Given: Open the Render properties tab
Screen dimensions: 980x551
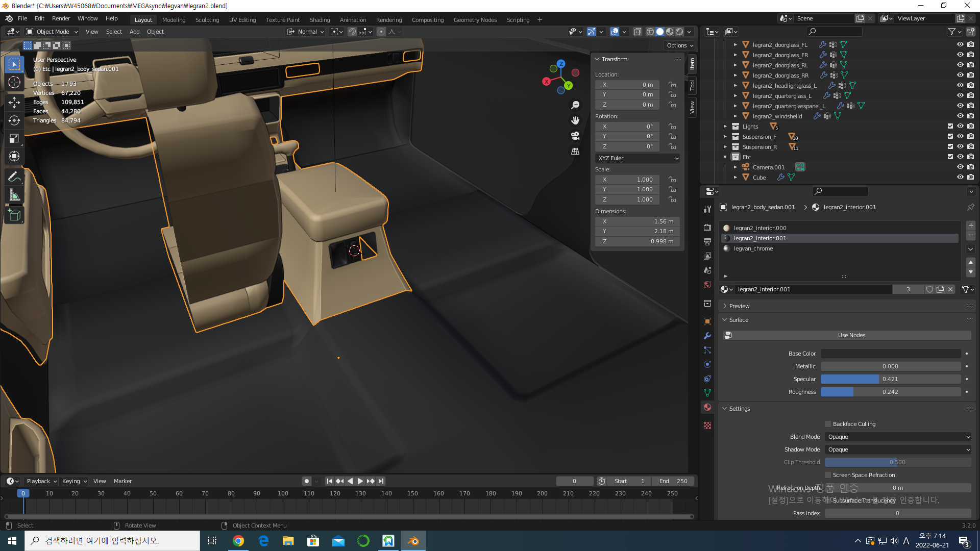Looking at the screenshot, I should (x=707, y=227).
